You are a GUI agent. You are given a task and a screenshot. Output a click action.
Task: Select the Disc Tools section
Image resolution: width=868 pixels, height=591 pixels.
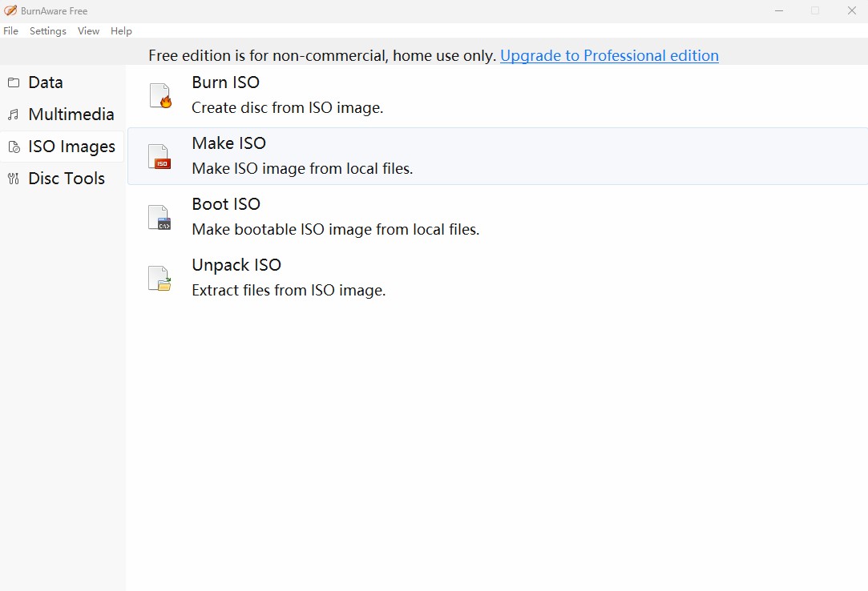(x=67, y=178)
